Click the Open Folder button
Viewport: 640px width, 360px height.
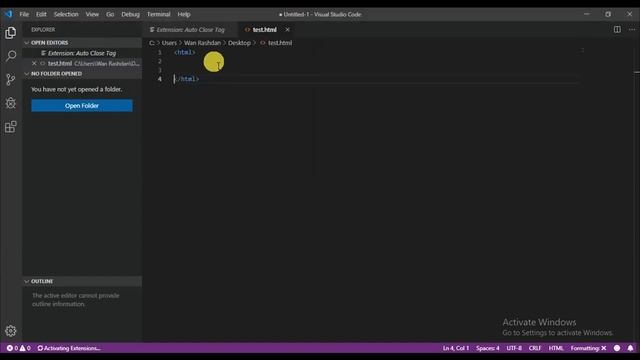click(x=82, y=106)
